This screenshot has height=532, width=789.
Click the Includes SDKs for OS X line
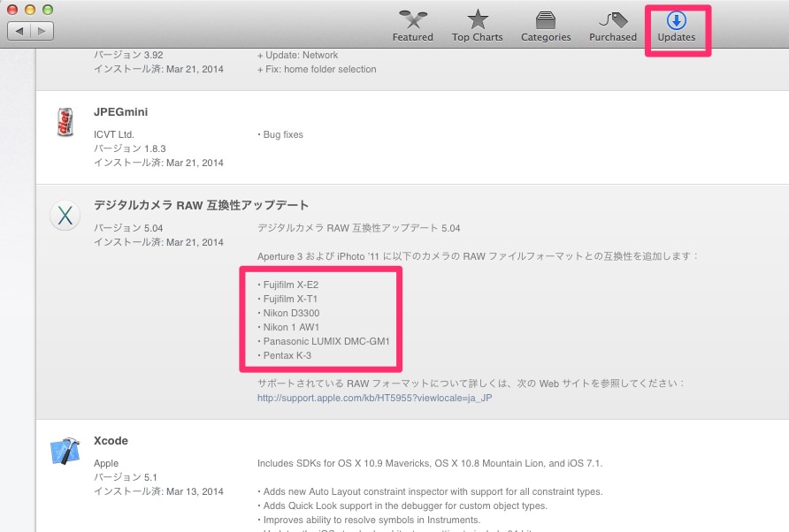click(x=430, y=463)
